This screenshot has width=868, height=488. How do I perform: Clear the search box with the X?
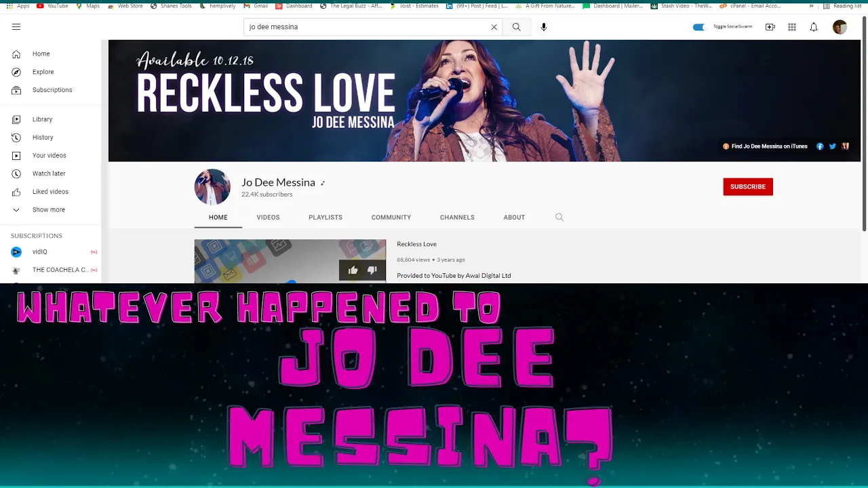tap(494, 27)
